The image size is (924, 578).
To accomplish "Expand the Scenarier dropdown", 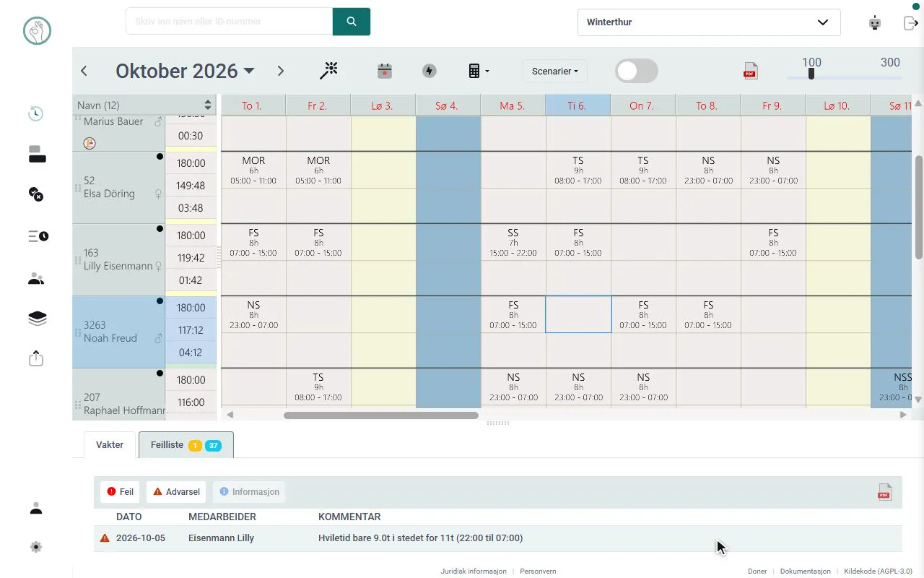I will [555, 71].
